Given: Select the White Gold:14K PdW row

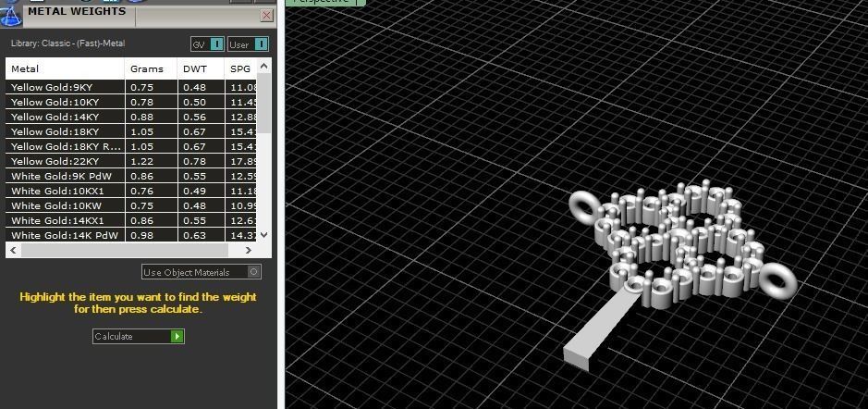Looking at the screenshot, I should click(132, 235).
